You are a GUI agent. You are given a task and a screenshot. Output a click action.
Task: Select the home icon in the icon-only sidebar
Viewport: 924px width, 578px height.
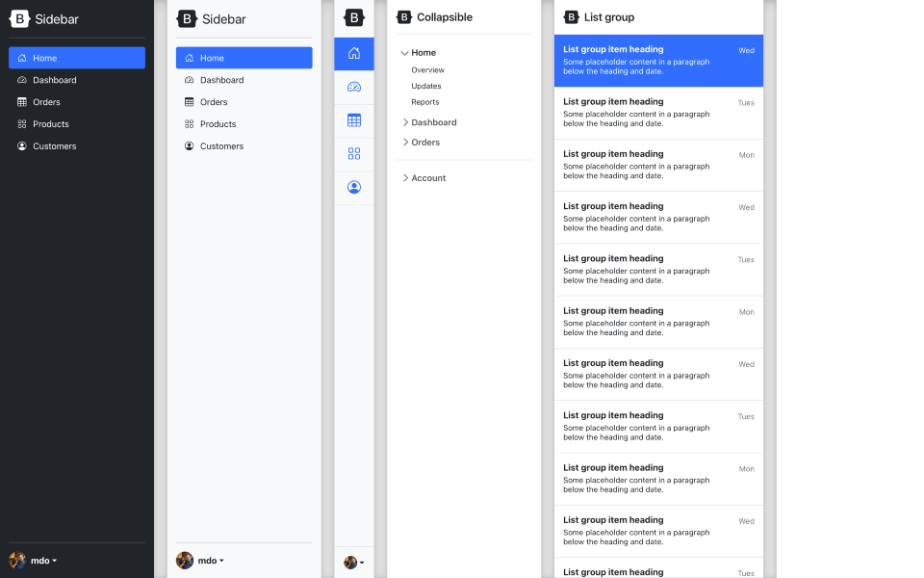[354, 54]
